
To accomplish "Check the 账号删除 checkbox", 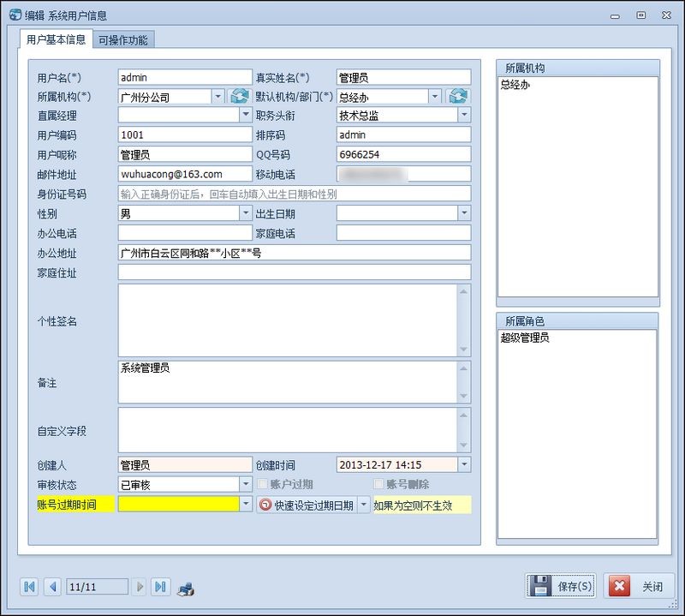I will pyautogui.click(x=377, y=484).
